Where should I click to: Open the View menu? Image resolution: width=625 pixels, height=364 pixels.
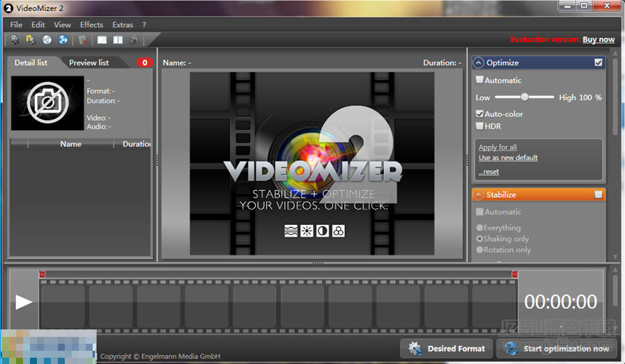[x=62, y=24]
